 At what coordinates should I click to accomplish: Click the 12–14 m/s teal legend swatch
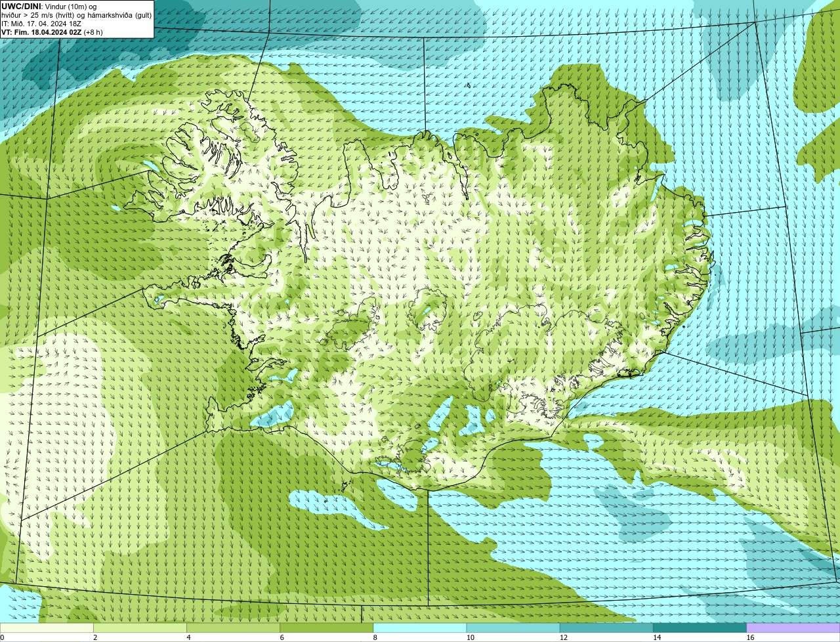(x=606, y=628)
